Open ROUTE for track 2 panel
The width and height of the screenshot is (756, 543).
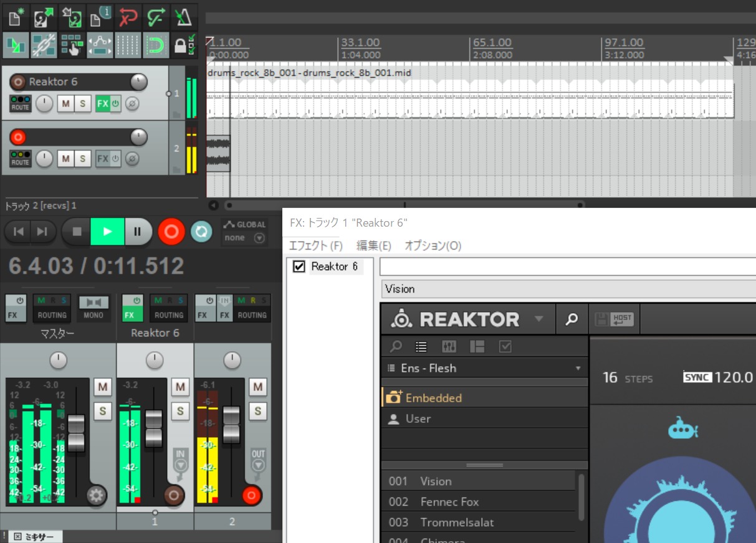pos(21,159)
